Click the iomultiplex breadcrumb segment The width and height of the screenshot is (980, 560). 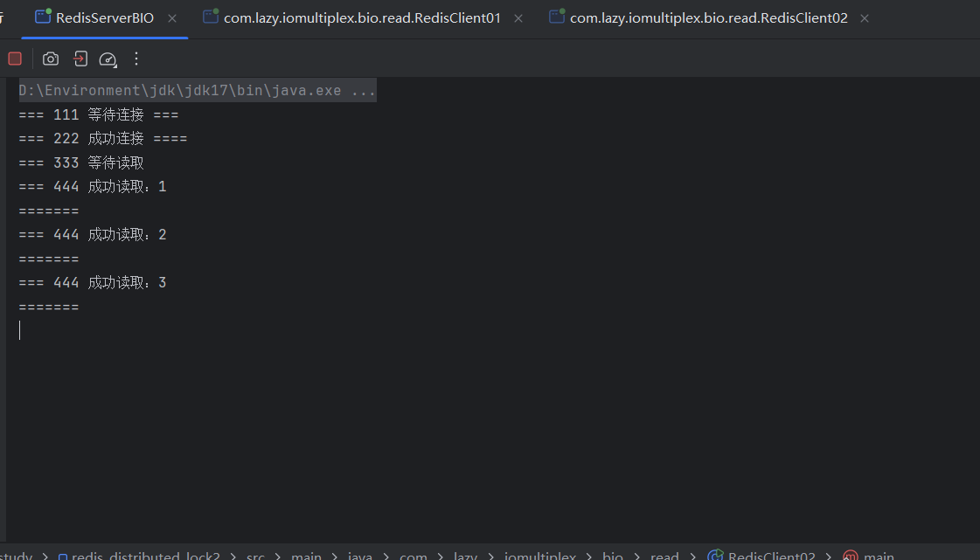(539, 556)
